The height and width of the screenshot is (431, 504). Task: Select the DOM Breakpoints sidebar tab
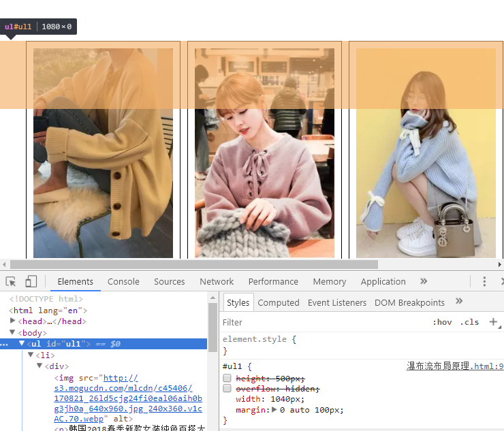pyautogui.click(x=409, y=302)
